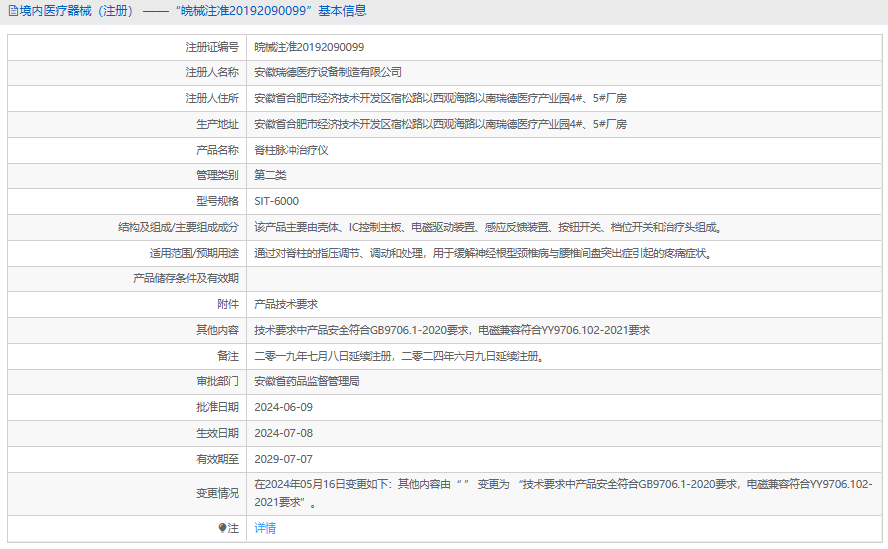Viewport: 888px width, 549px height.
Task: Click the 注册人名称 label
Action: point(212,72)
